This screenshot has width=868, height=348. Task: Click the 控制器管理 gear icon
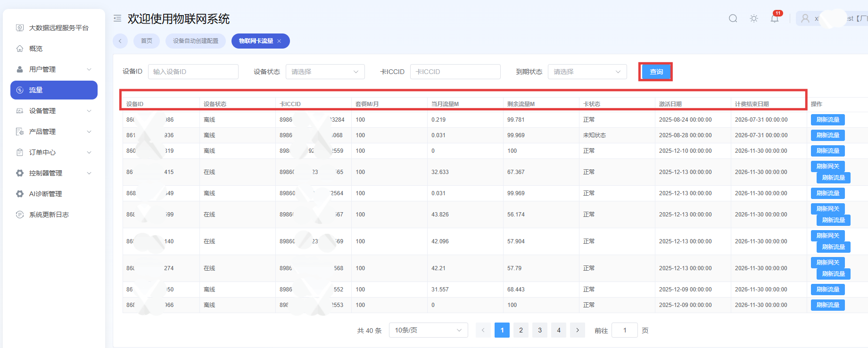20,173
